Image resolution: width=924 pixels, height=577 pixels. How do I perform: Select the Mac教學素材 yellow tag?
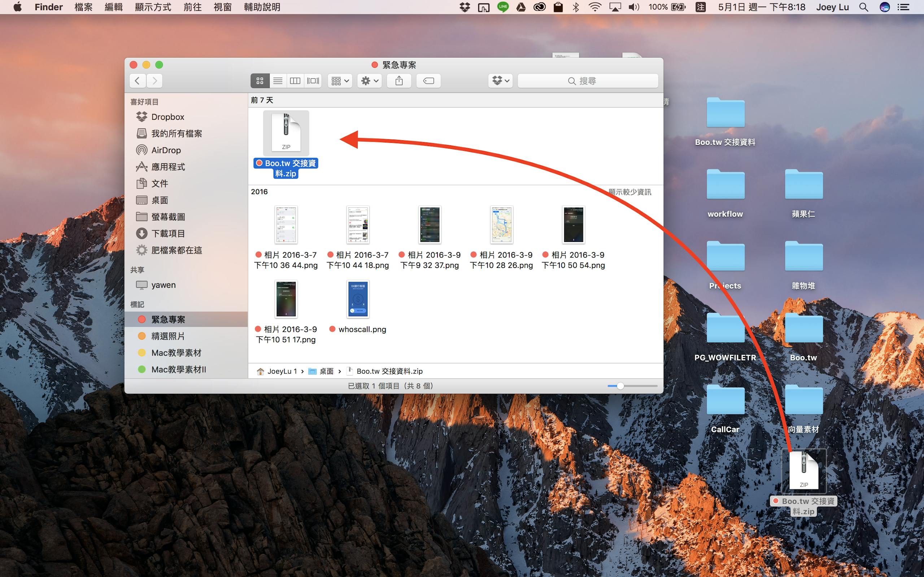click(x=176, y=353)
